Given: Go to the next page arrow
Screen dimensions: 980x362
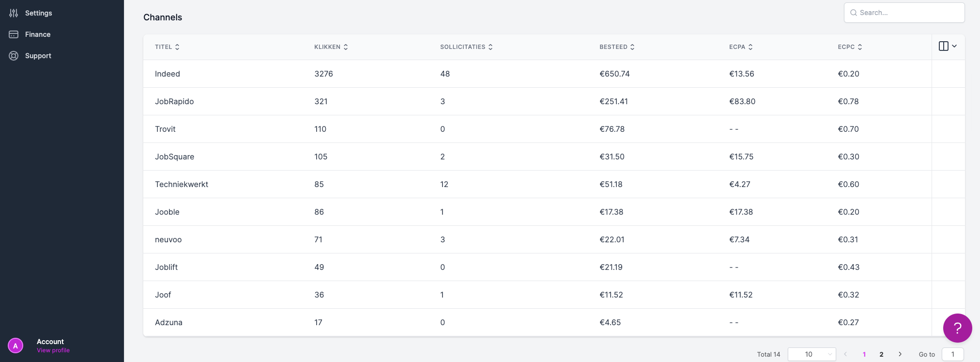Looking at the screenshot, I should tap(900, 354).
